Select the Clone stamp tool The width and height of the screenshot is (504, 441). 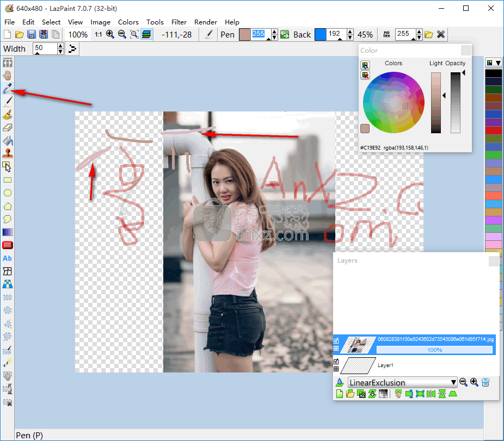[x=7, y=153]
